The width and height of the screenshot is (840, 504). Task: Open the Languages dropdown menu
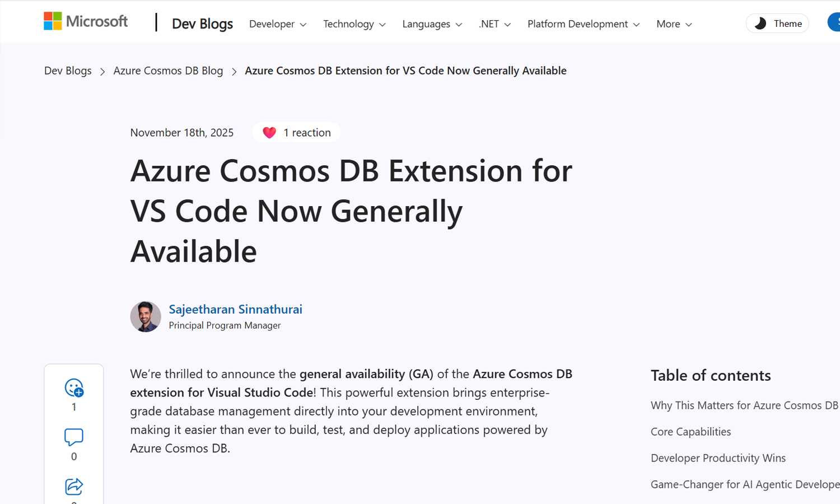pyautogui.click(x=432, y=24)
